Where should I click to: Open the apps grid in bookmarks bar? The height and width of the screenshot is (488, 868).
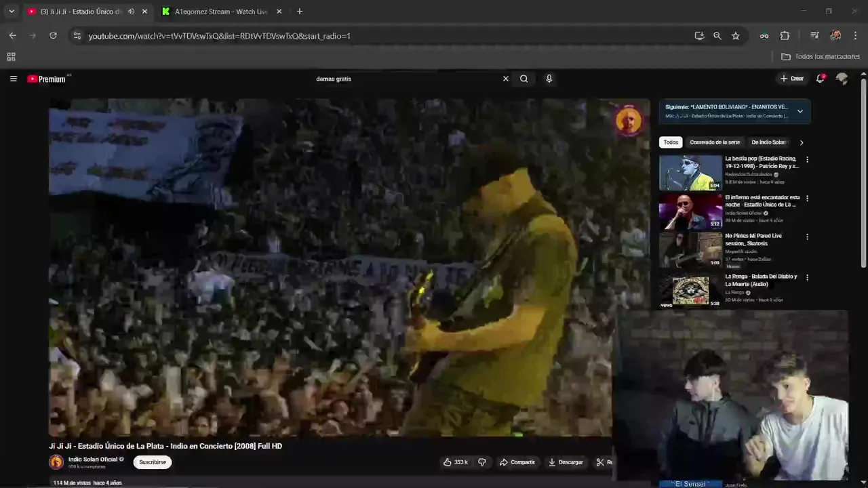[x=11, y=57]
